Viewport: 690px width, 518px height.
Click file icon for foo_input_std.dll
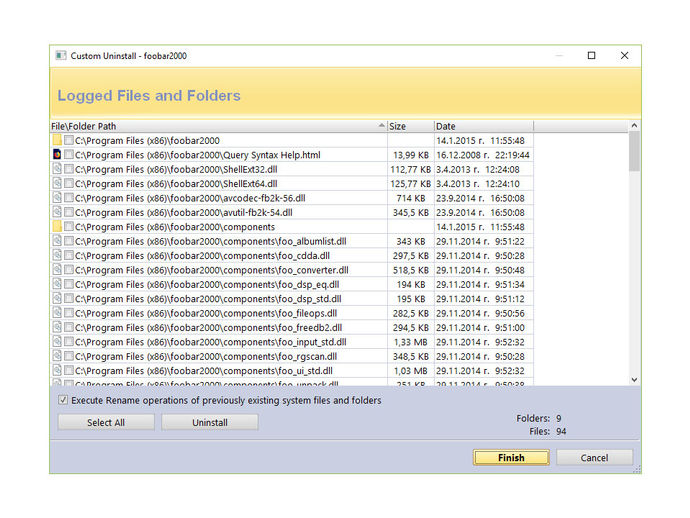57,342
